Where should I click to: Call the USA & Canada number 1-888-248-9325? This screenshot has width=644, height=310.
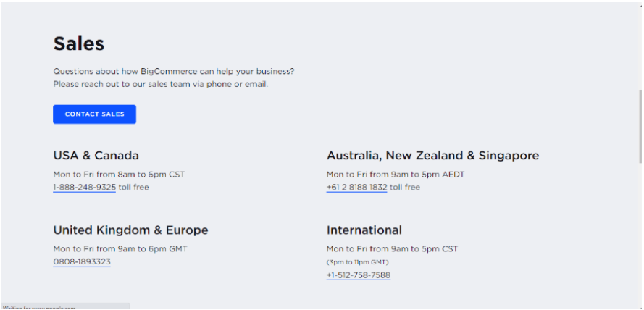[84, 188]
